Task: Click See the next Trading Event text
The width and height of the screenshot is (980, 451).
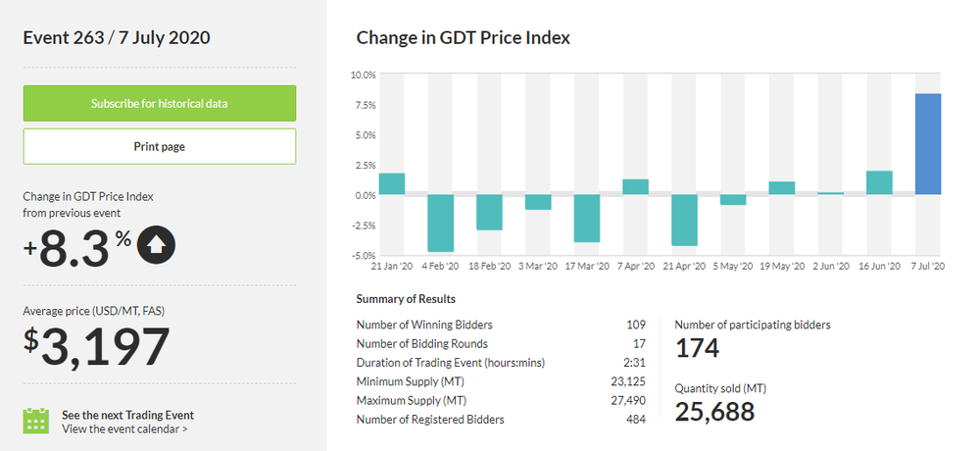Action: coord(127,415)
